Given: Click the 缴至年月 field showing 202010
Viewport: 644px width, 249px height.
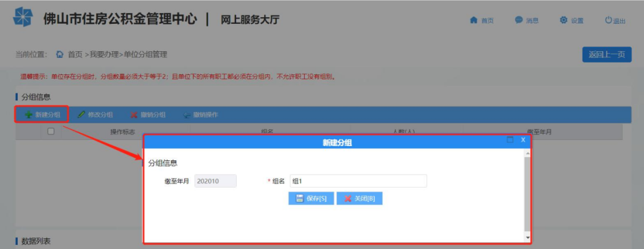Looking at the screenshot, I should pos(215,181).
